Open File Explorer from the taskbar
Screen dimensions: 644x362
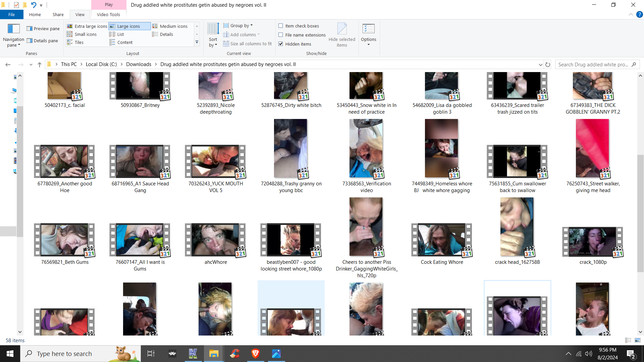click(x=214, y=354)
